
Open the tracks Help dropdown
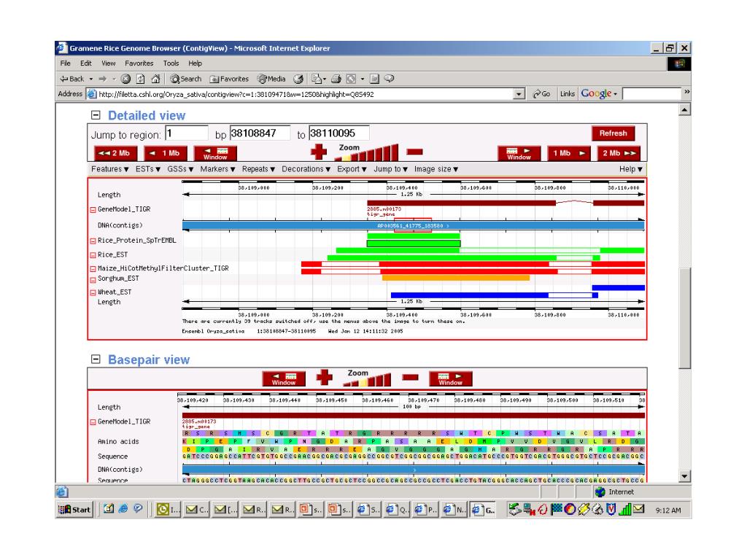631,169
